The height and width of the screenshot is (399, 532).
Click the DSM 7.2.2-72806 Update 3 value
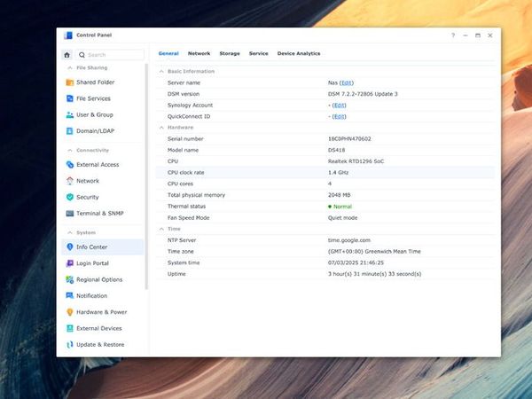[x=363, y=94]
